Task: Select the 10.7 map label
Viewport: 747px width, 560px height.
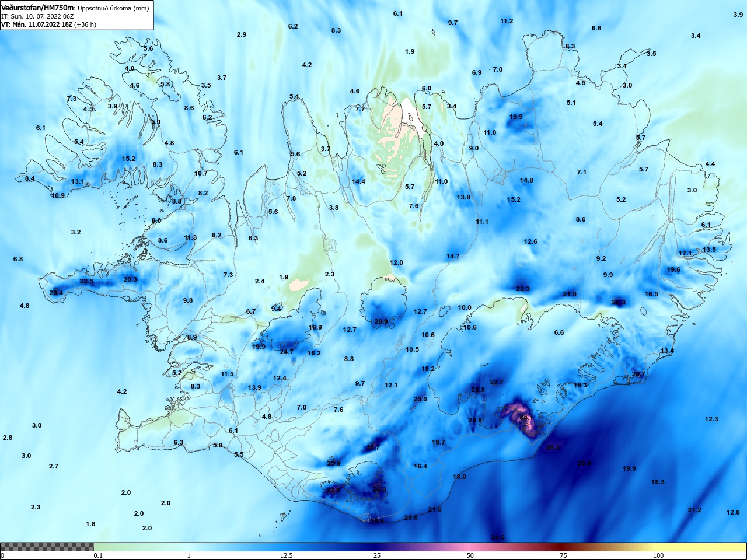Action: click(201, 173)
